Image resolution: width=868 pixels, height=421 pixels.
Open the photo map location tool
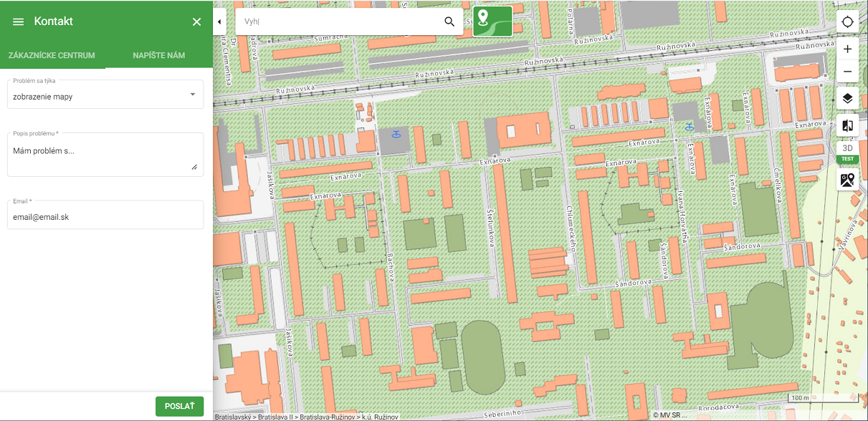(x=847, y=180)
